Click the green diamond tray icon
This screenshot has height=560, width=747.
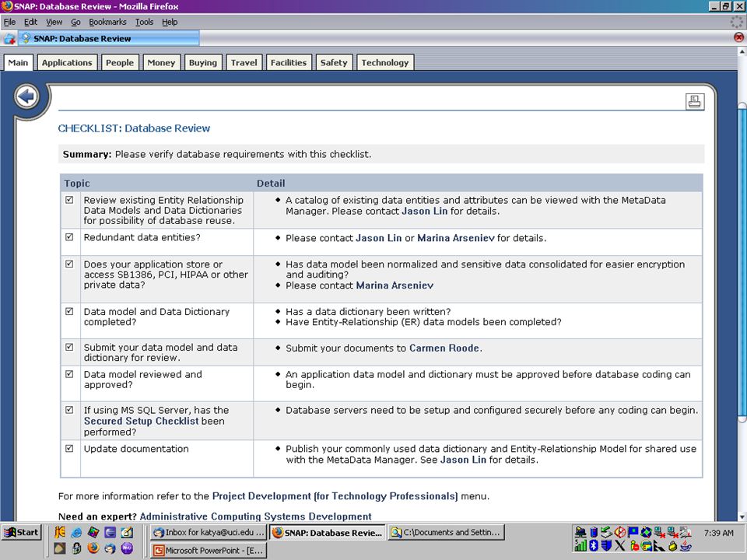click(x=647, y=532)
